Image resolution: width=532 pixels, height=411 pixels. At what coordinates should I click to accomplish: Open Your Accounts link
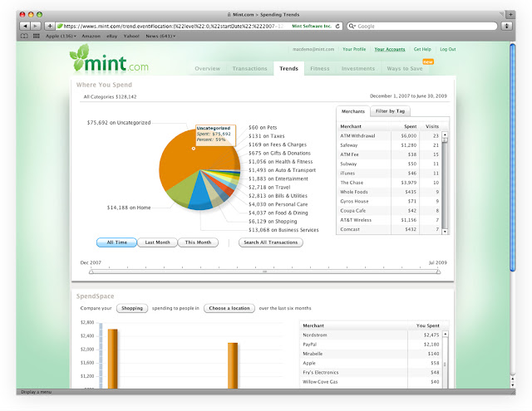[390, 49]
